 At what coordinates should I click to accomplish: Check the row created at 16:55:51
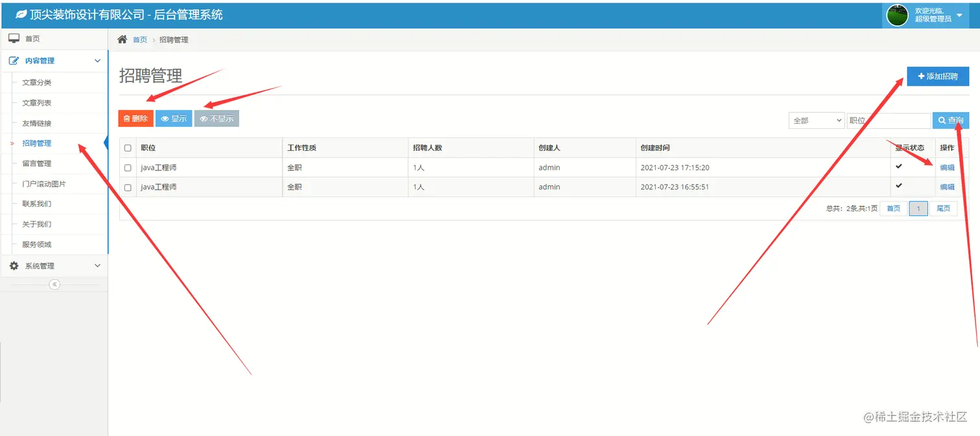(128, 187)
